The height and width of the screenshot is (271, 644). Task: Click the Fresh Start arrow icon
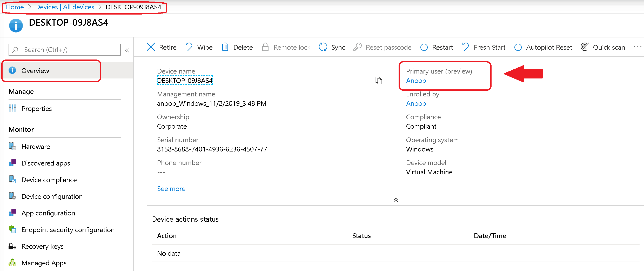click(466, 47)
